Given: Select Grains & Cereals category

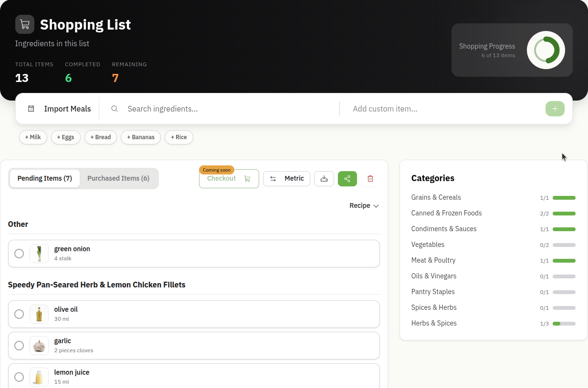Looking at the screenshot, I should click(436, 197).
